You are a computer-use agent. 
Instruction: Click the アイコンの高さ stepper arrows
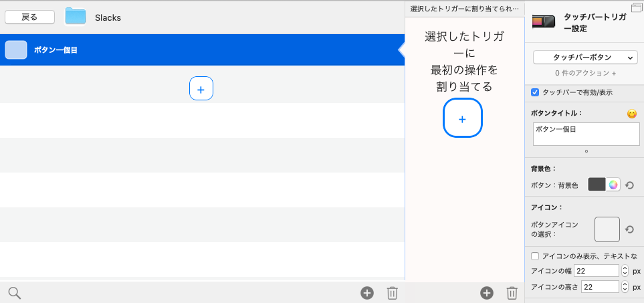[625, 287]
